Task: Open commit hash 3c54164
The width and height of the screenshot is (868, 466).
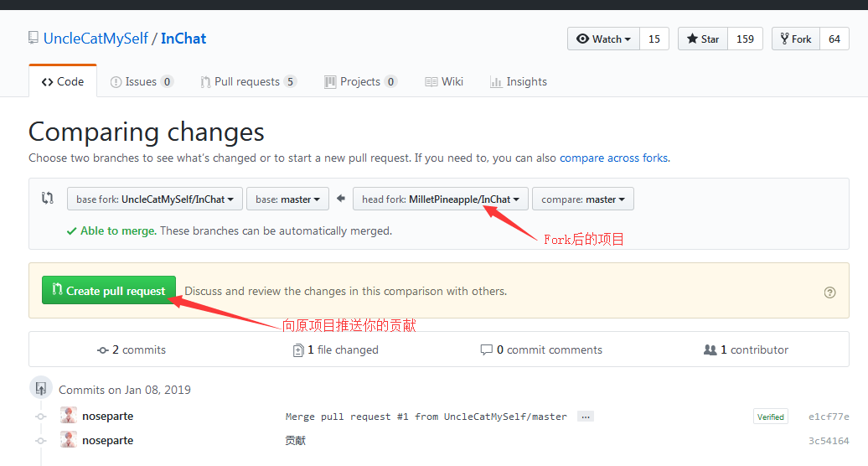Action: pyautogui.click(x=829, y=441)
